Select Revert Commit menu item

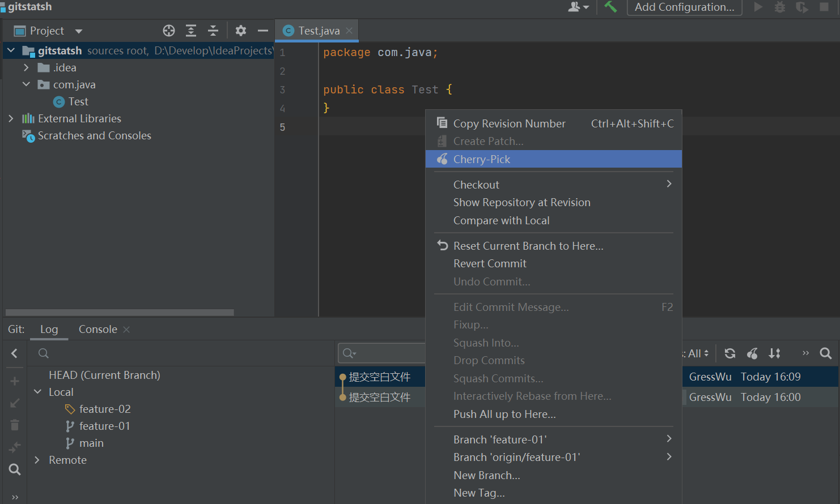pos(553,263)
